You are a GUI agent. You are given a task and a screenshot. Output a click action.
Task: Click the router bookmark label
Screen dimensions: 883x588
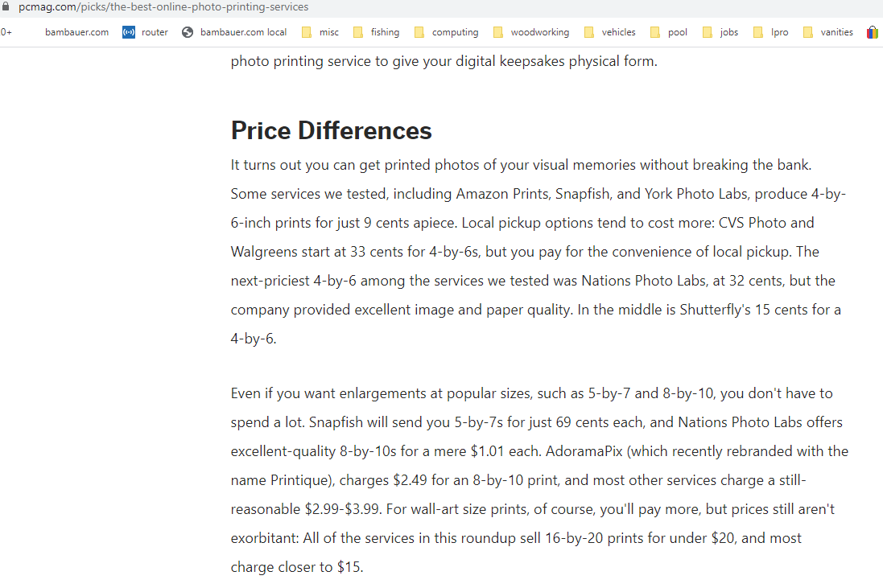[x=155, y=32]
